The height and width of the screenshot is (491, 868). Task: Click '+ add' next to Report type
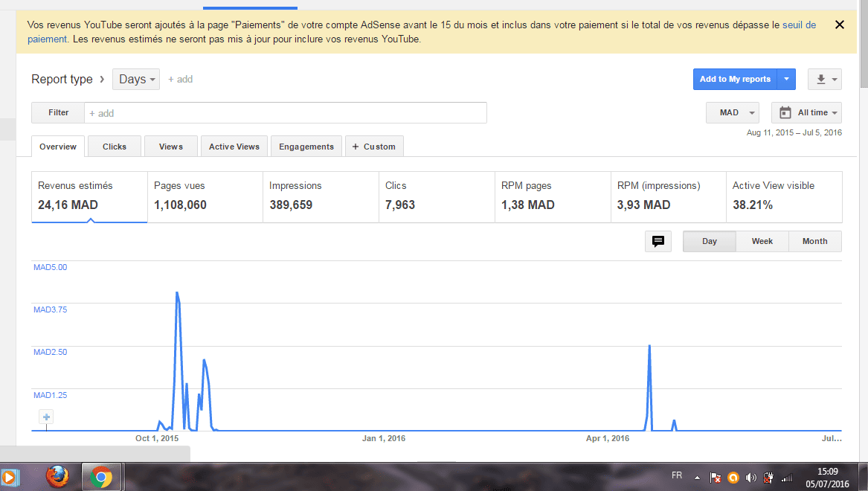click(x=181, y=79)
